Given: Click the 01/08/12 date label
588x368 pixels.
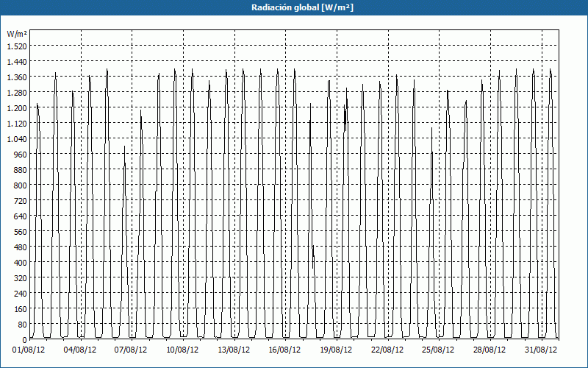Looking at the screenshot, I should click(29, 350).
